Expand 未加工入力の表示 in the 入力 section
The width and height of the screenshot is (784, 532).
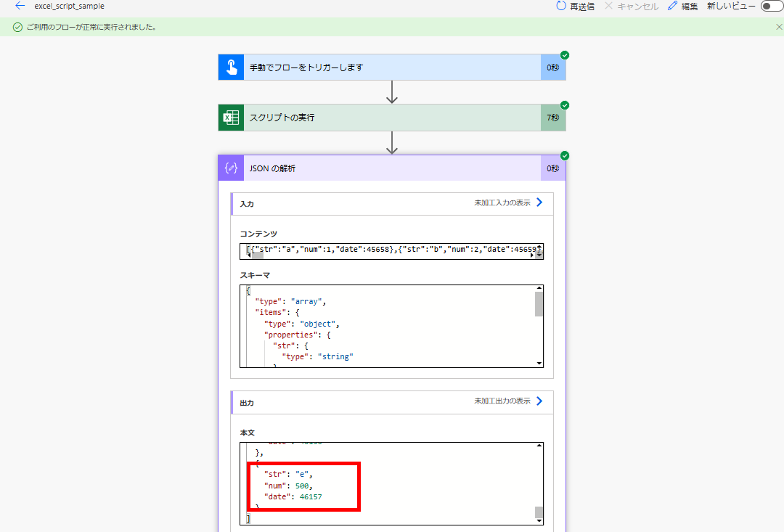[503, 204]
